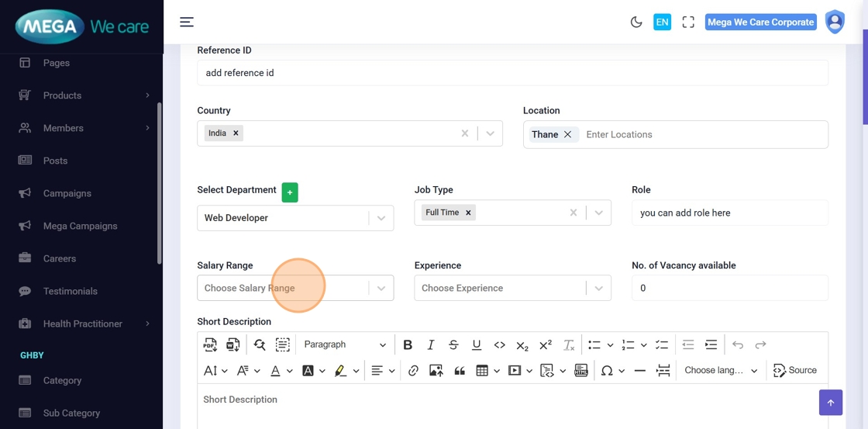Click the find and replace icon
Viewport: 868px width, 429px height.
pos(259,345)
